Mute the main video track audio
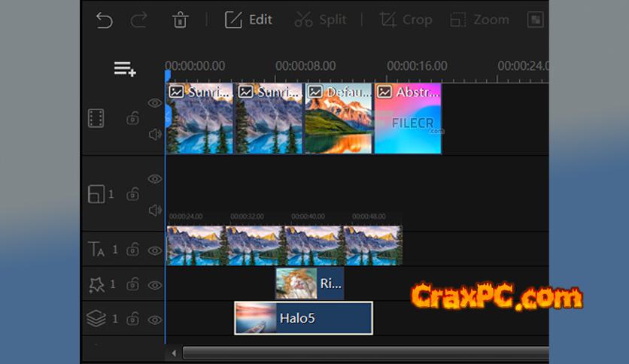 pos(155,134)
